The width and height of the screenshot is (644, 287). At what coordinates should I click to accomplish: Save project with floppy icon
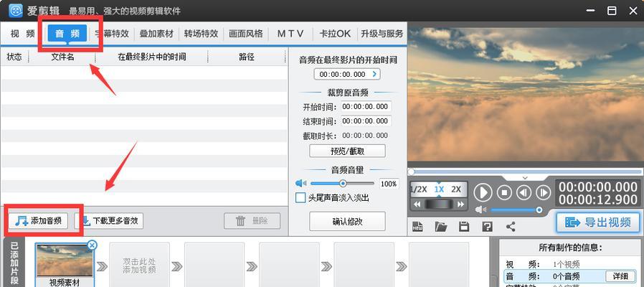(464, 226)
